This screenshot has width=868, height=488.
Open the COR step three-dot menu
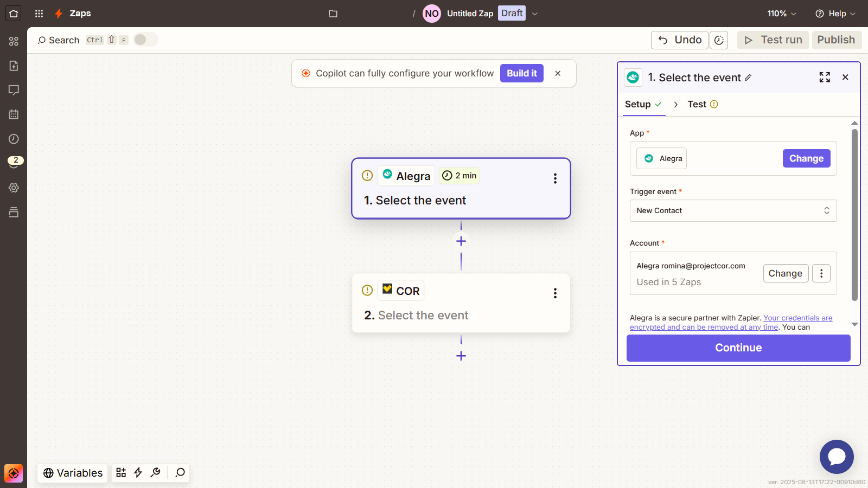pyautogui.click(x=555, y=293)
